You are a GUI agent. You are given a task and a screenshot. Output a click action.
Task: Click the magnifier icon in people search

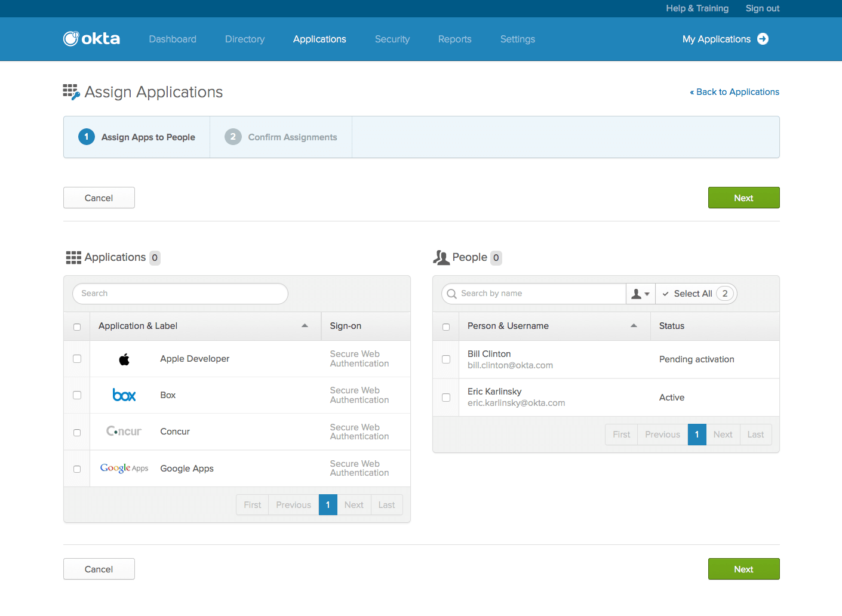tap(452, 294)
